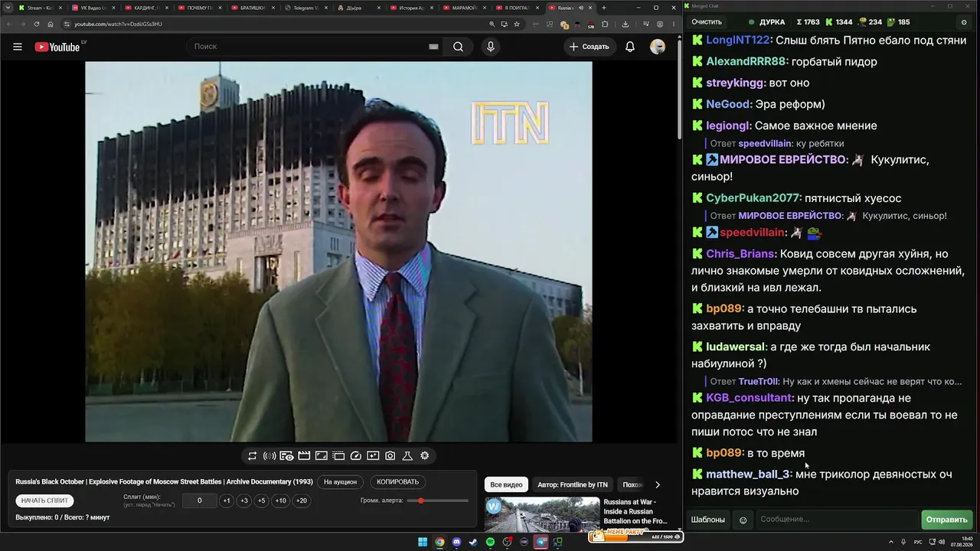Clear chat with the Очистить button

coord(707,22)
